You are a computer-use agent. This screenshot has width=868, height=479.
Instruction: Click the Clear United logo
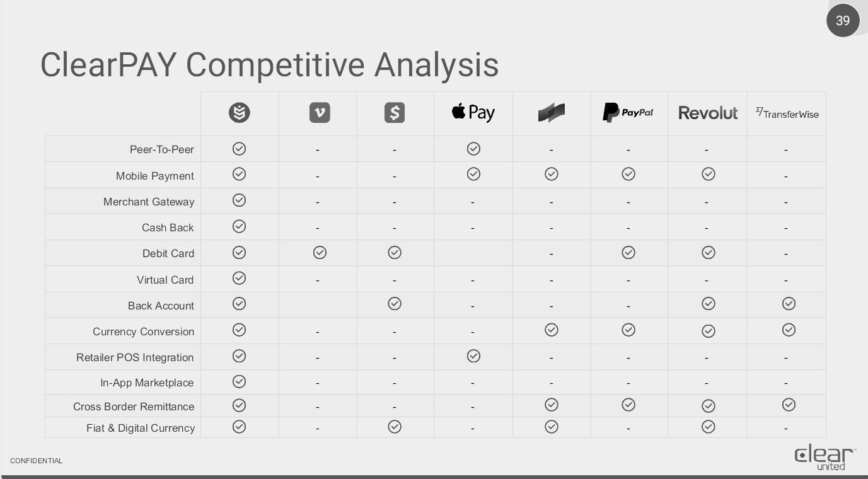(825, 458)
